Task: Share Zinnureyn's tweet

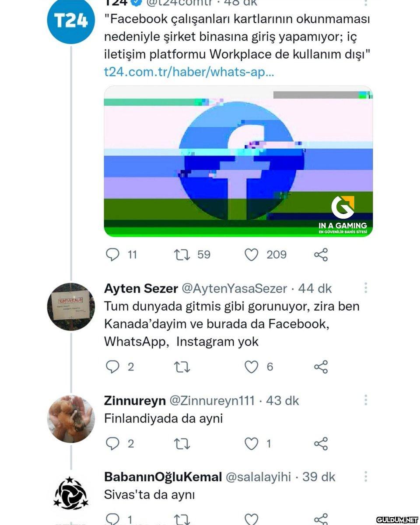Action: tap(321, 444)
